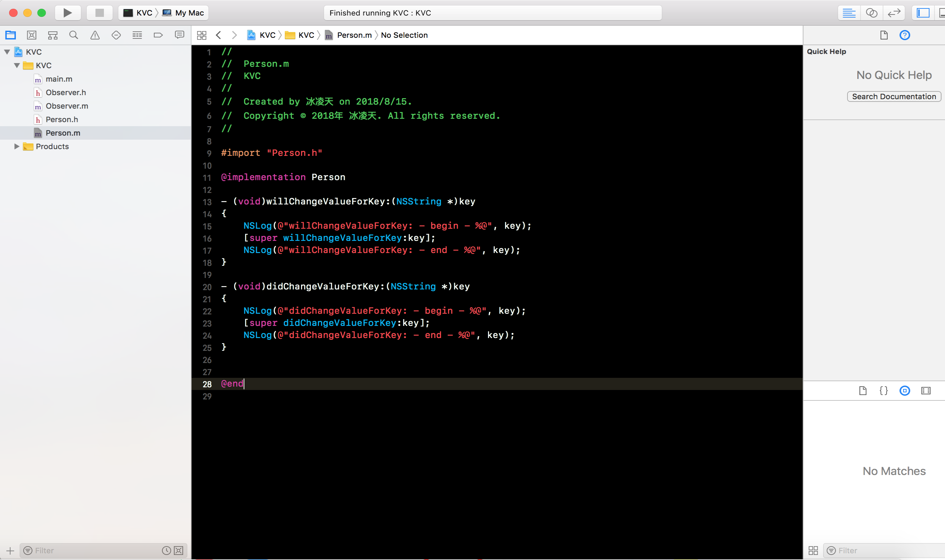
Task: Toggle the Navigator panel visibility
Action: click(x=923, y=13)
